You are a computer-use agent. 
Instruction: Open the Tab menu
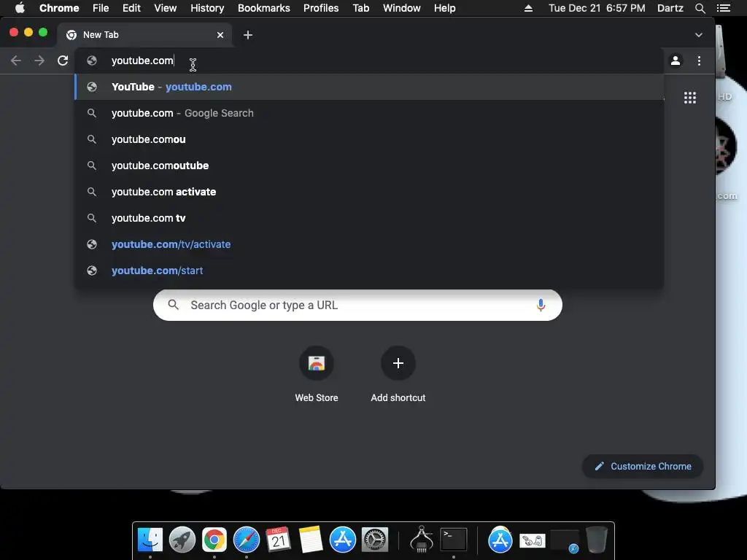click(x=361, y=8)
